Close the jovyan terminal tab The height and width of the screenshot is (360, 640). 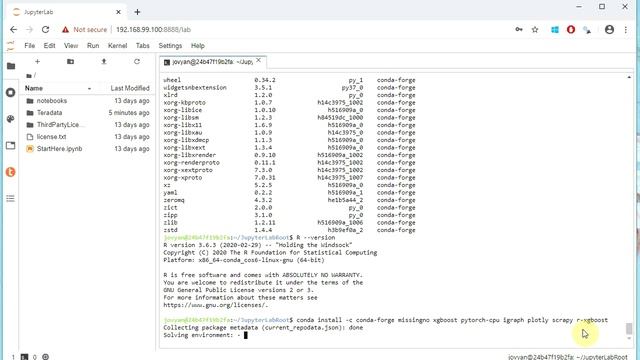click(258, 60)
